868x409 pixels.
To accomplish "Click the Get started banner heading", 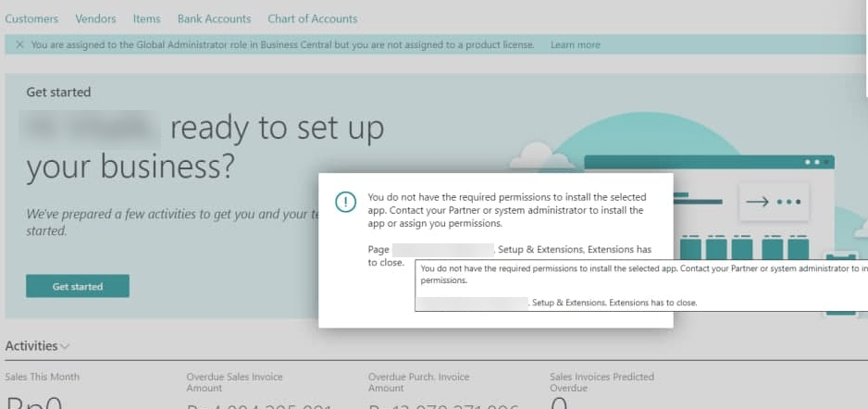I will [x=58, y=93].
